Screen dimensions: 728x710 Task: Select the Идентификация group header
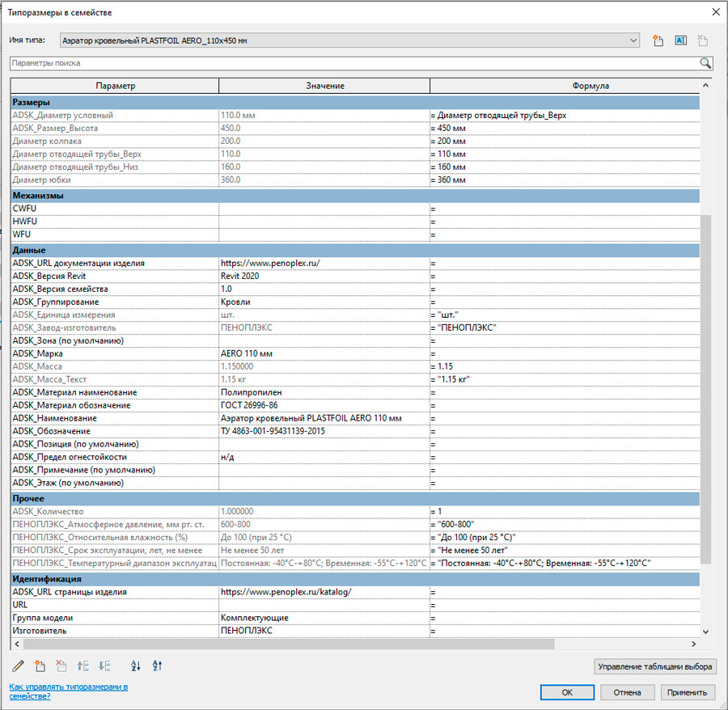355,579
